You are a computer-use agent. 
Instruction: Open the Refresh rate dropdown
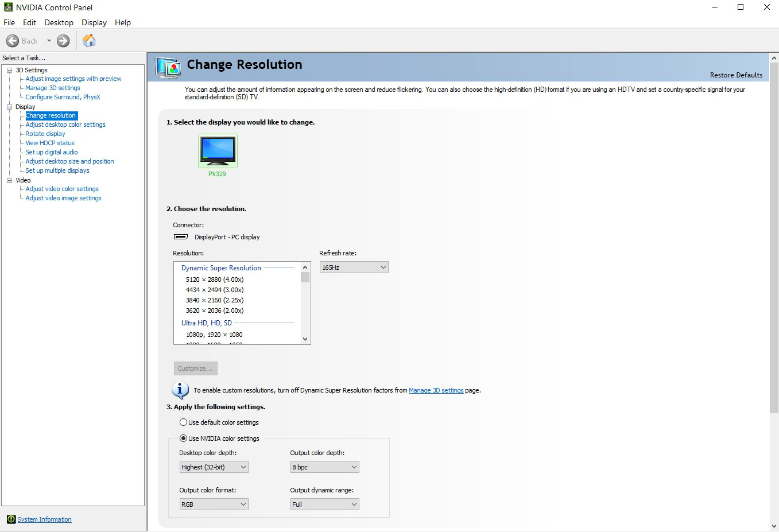pyautogui.click(x=354, y=267)
